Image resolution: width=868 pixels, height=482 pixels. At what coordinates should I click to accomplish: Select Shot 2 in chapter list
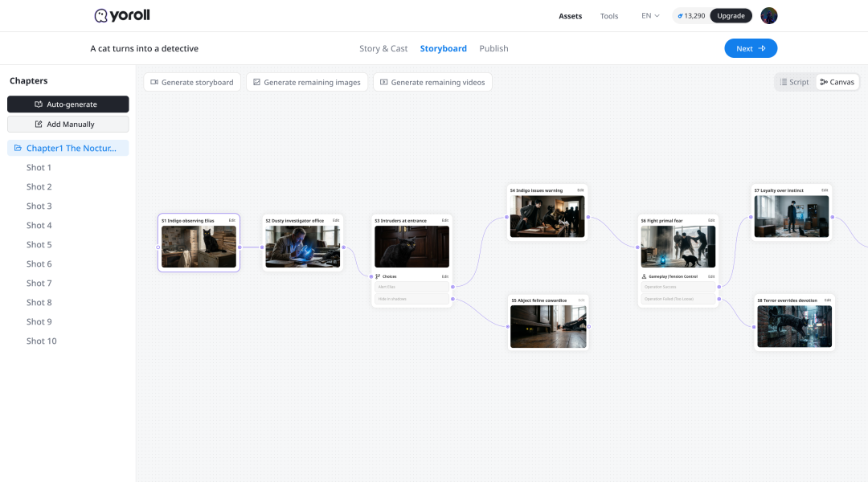coord(39,186)
